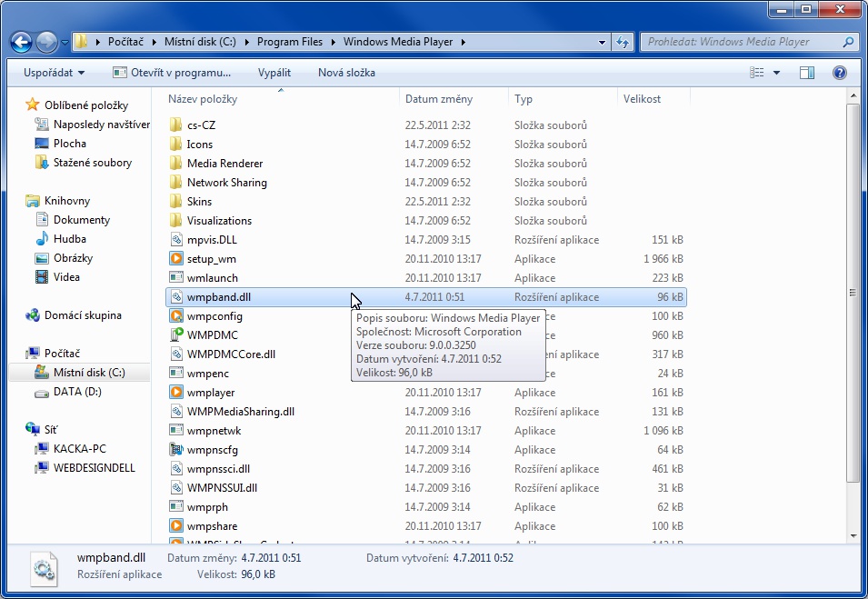Screen dimensions: 868x599
Task: Select wmpnetwk application icon
Action: (176, 431)
